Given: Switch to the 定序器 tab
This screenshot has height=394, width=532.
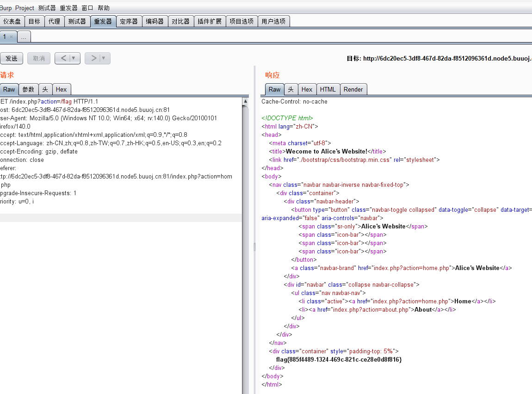Looking at the screenshot, I should coord(129,21).
